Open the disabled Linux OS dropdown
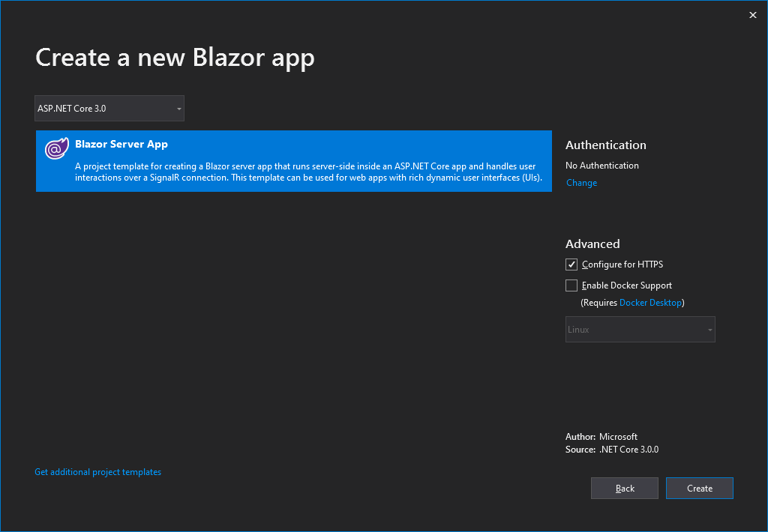768x532 pixels. (x=640, y=330)
